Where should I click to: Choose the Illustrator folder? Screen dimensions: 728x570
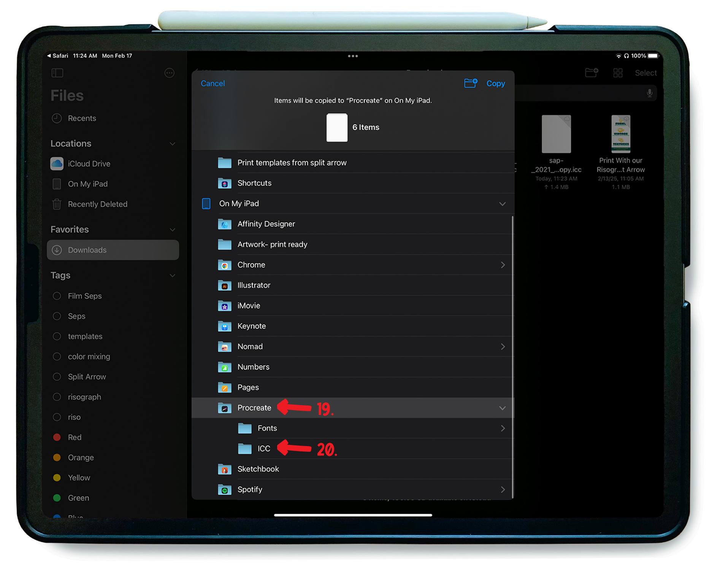click(x=352, y=285)
